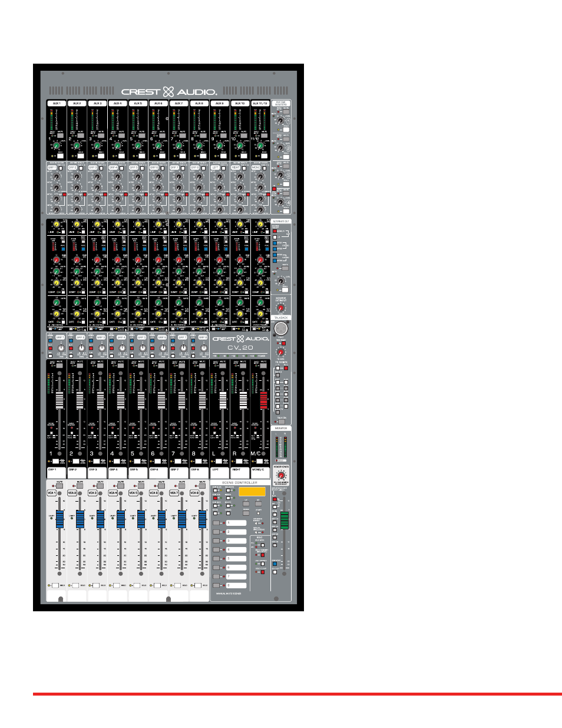Toggle VCA 8 solo switch
Viewport: 562px width, 728px height.
197,585
